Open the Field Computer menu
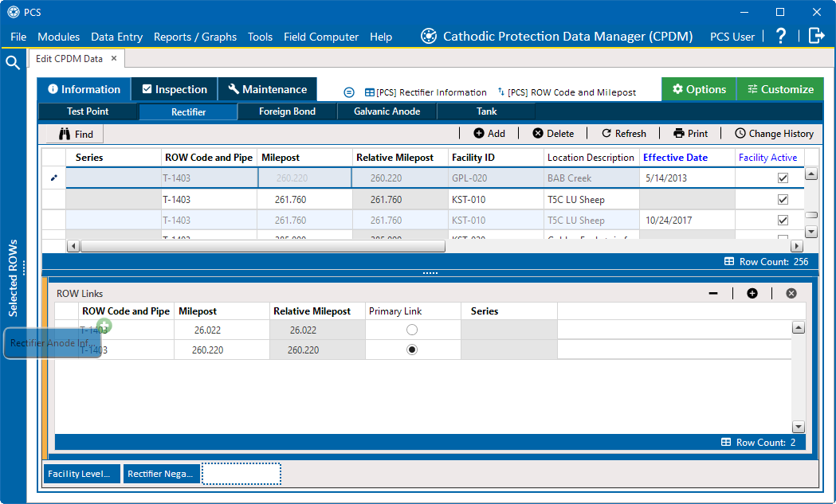This screenshot has width=836, height=504. point(321,37)
